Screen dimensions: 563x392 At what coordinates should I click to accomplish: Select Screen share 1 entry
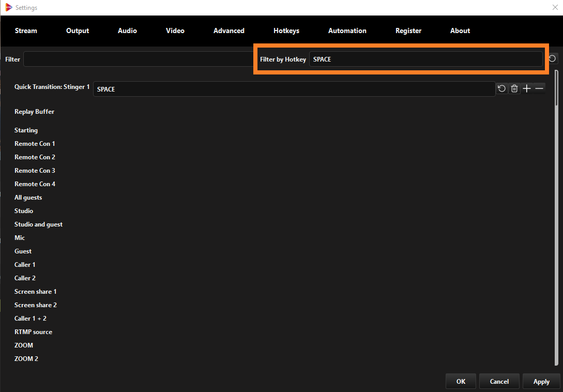(36, 291)
